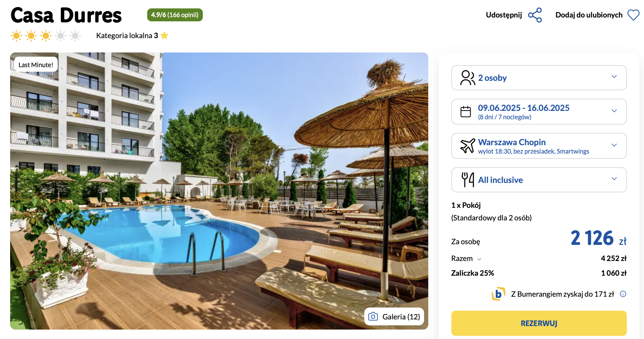
Task: Click the yellow star by Kategoria lokalna
Action: tap(164, 35)
